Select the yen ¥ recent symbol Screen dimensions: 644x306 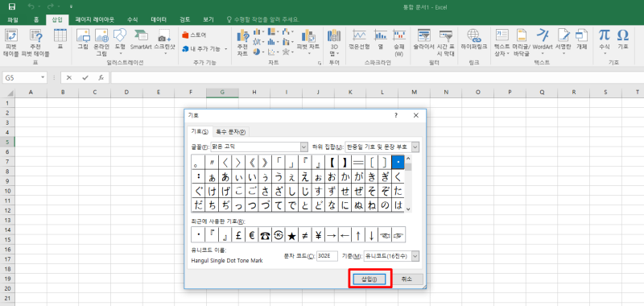point(318,235)
